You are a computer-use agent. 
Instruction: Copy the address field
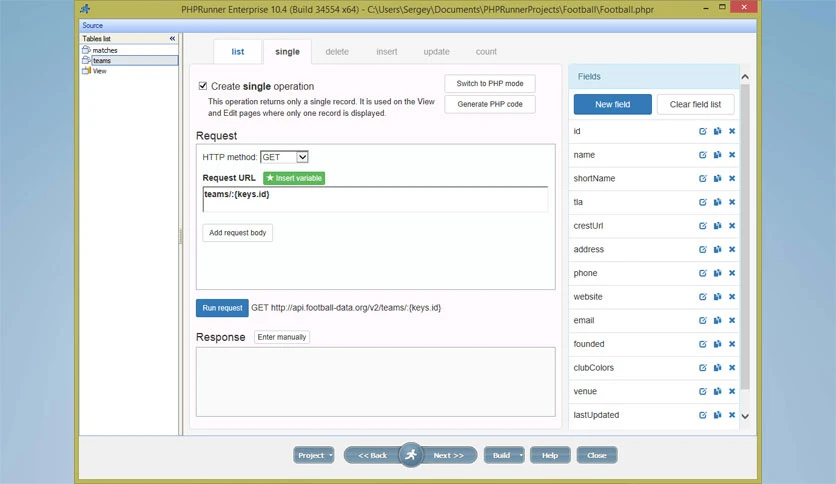[x=718, y=249]
